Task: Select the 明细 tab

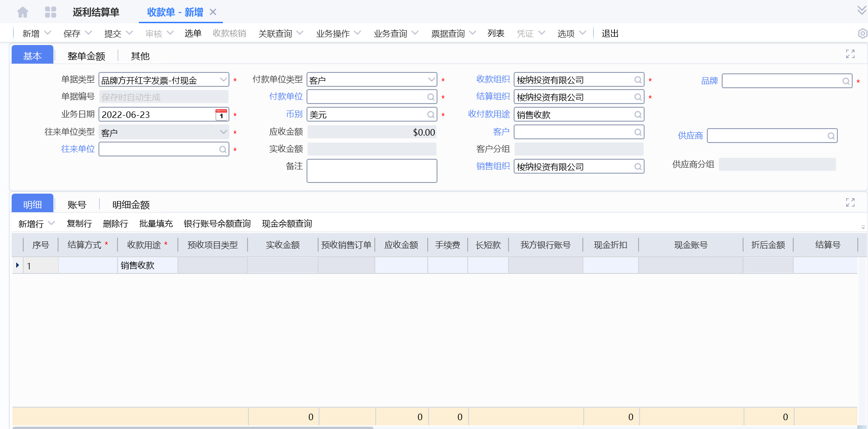Action: [33, 204]
